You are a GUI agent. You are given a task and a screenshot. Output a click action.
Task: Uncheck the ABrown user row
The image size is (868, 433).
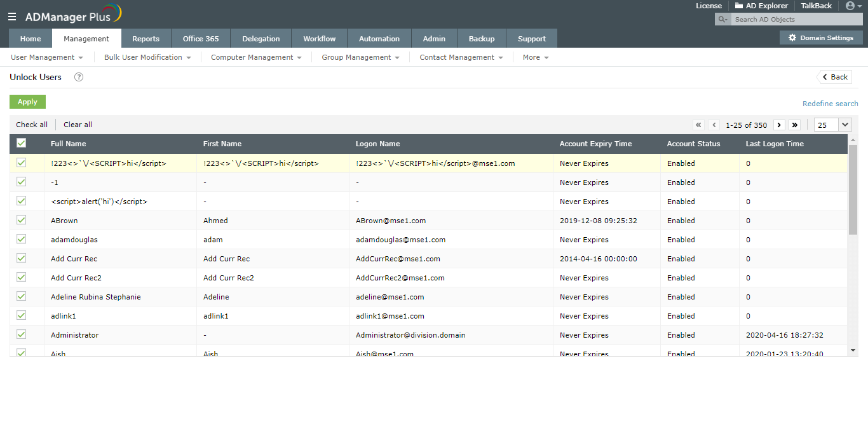(x=21, y=220)
